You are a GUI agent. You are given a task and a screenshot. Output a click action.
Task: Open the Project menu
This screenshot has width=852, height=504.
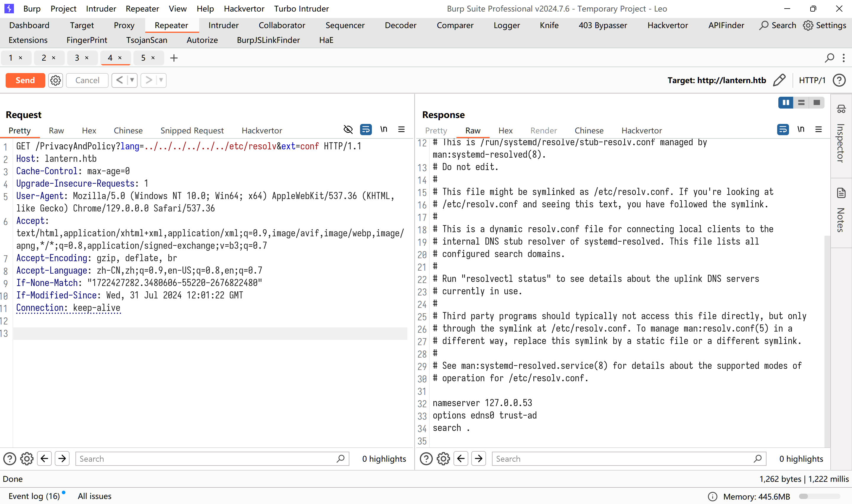pos(64,9)
